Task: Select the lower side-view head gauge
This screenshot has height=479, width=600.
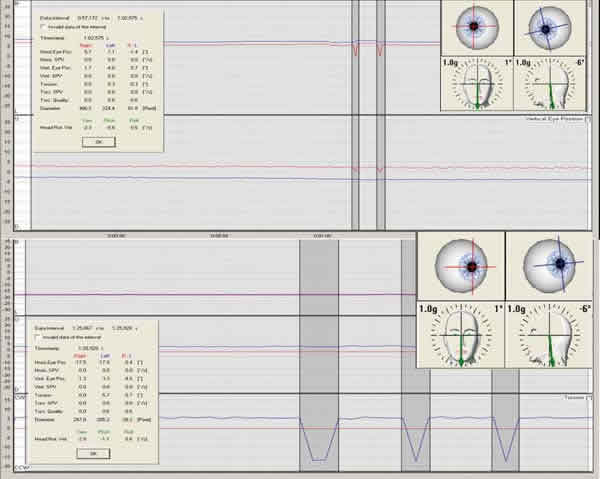Action: (549, 335)
